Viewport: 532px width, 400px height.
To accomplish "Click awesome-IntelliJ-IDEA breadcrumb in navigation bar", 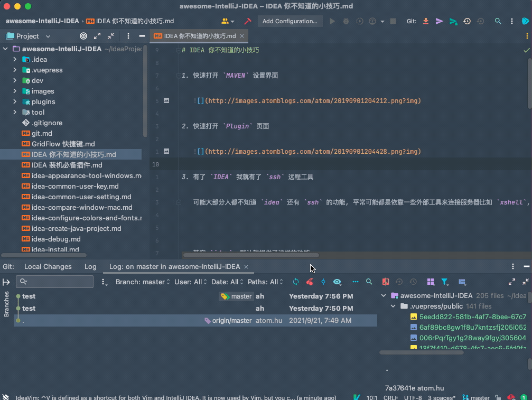I will click(42, 21).
